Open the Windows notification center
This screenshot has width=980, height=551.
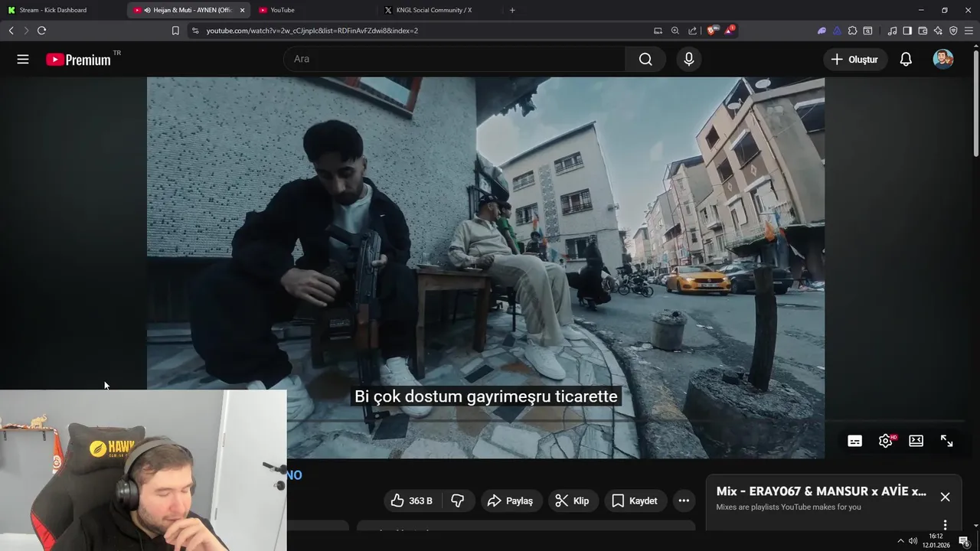(964, 541)
